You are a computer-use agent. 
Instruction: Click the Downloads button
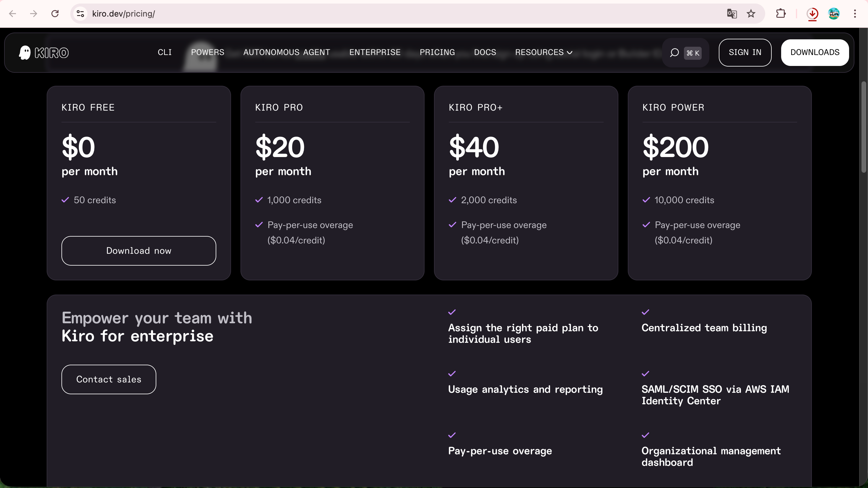click(815, 52)
